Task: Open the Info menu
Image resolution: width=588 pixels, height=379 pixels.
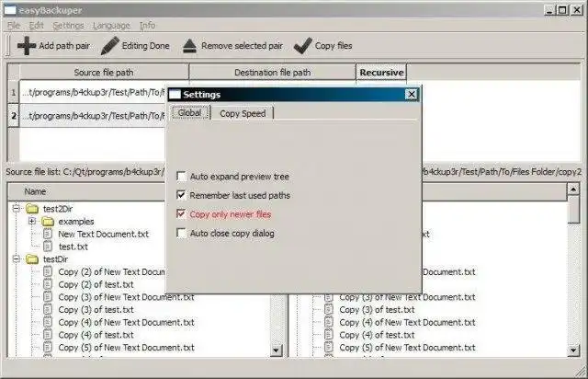Action: click(x=147, y=26)
